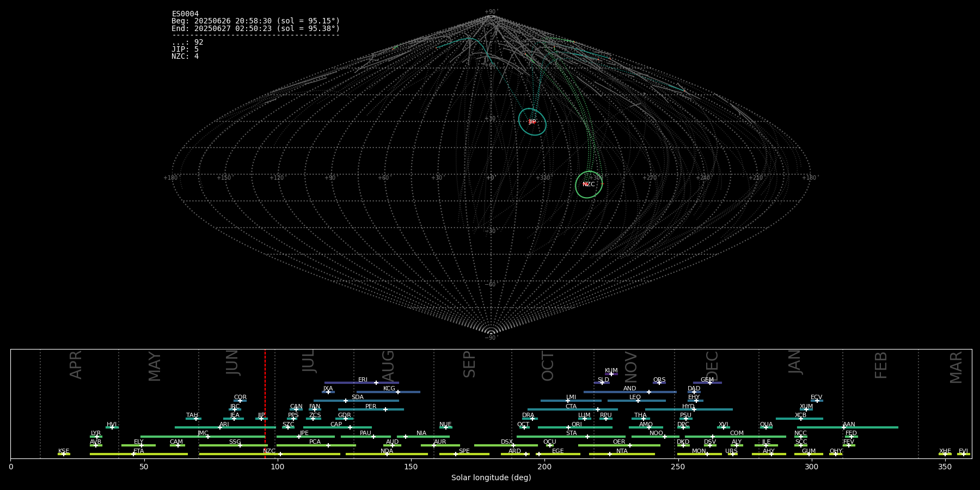Click the AUR shower label
The width and height of the screenshot is (980, 490).
pyautogui.click(x=440, y=442)
